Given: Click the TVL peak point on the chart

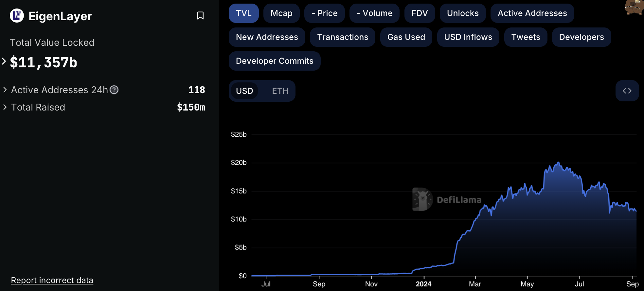Looking at the screenshot, I should click(x=558, y=162).
